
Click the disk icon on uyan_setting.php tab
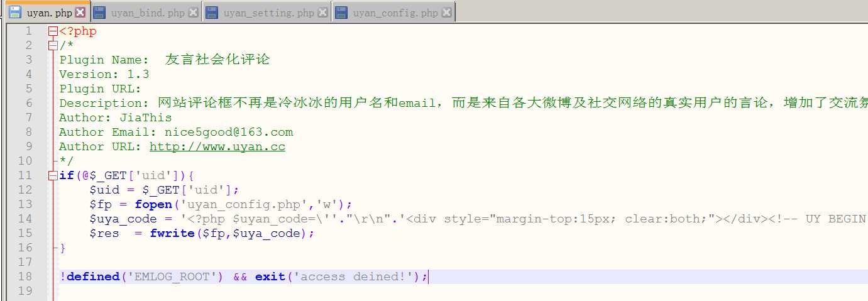(212, 13)
